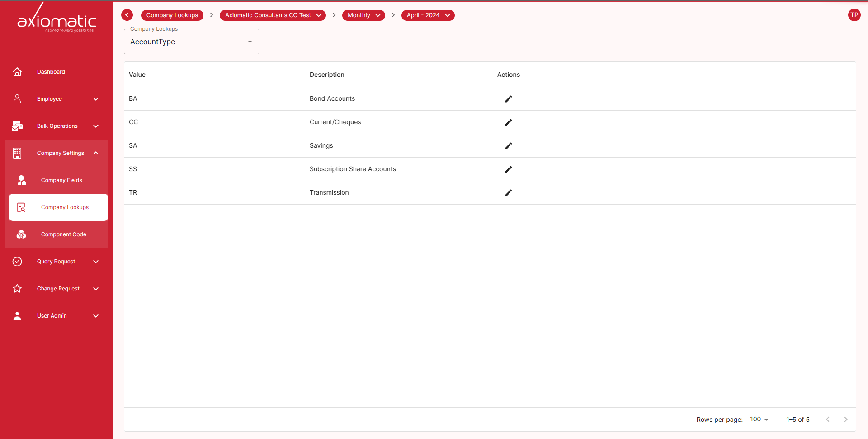Edit the Subscription Share Accounts entry
868x439 pixels.
[508, 169]
